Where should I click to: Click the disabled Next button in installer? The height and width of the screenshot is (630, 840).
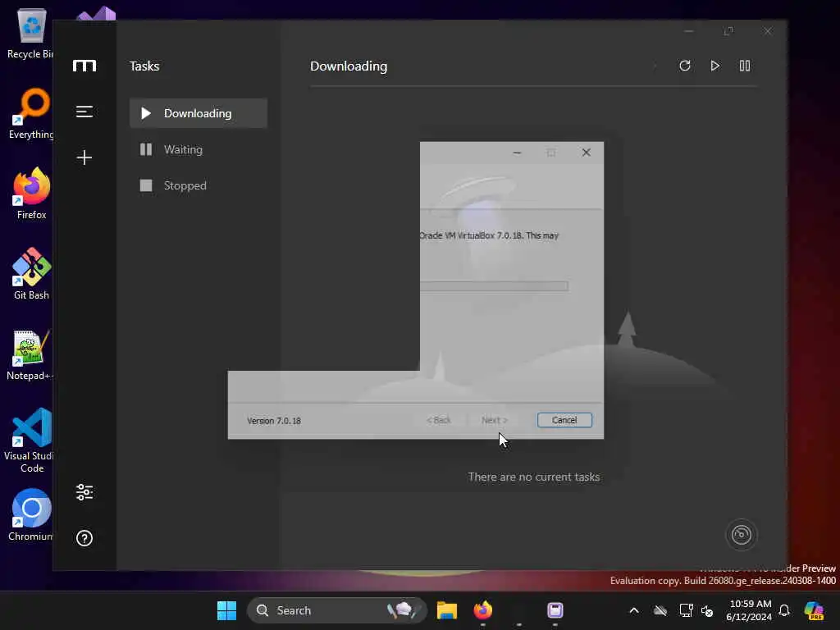click(x=494, y=420)
